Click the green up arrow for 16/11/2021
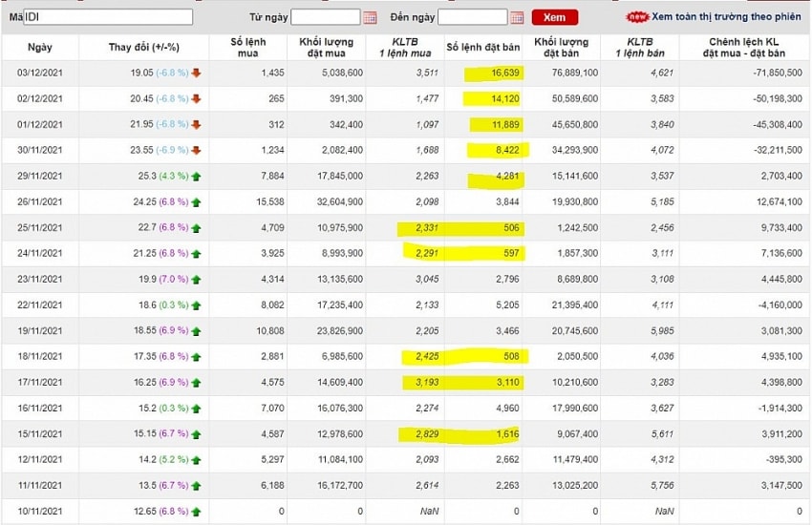This screenshot has height=525, width=812. (196, 409)
